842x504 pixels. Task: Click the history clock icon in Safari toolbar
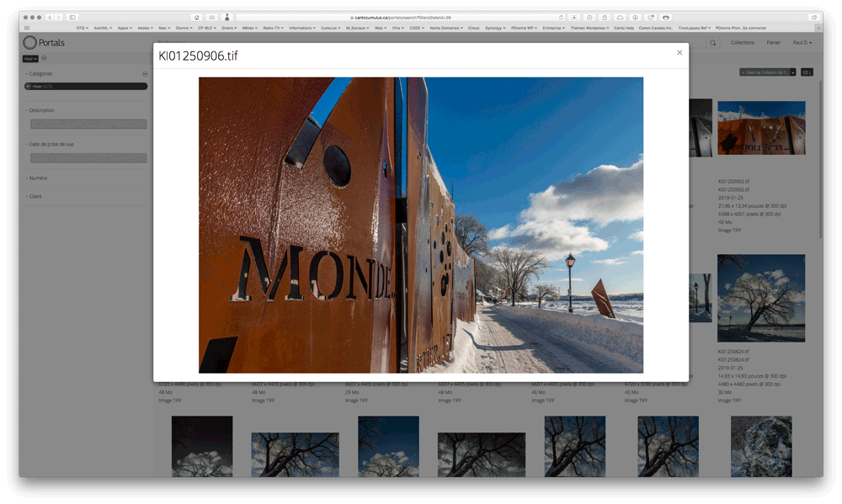[589, 18]
